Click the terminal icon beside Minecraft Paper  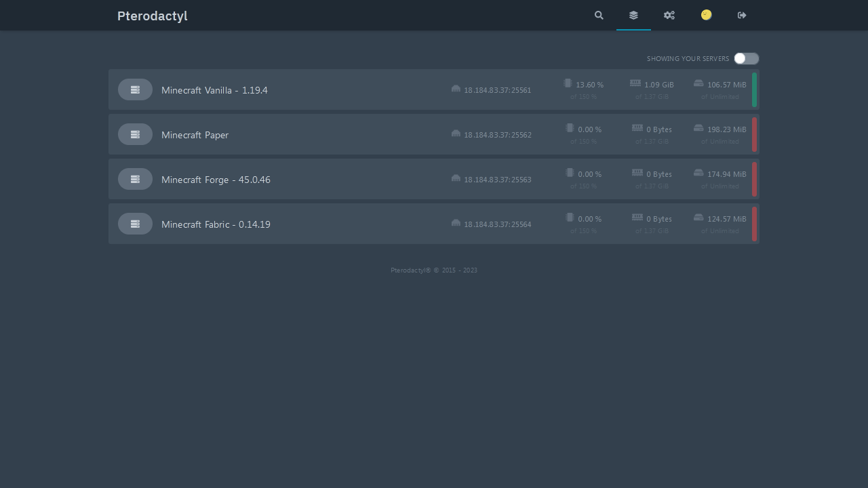click(135, 134)
